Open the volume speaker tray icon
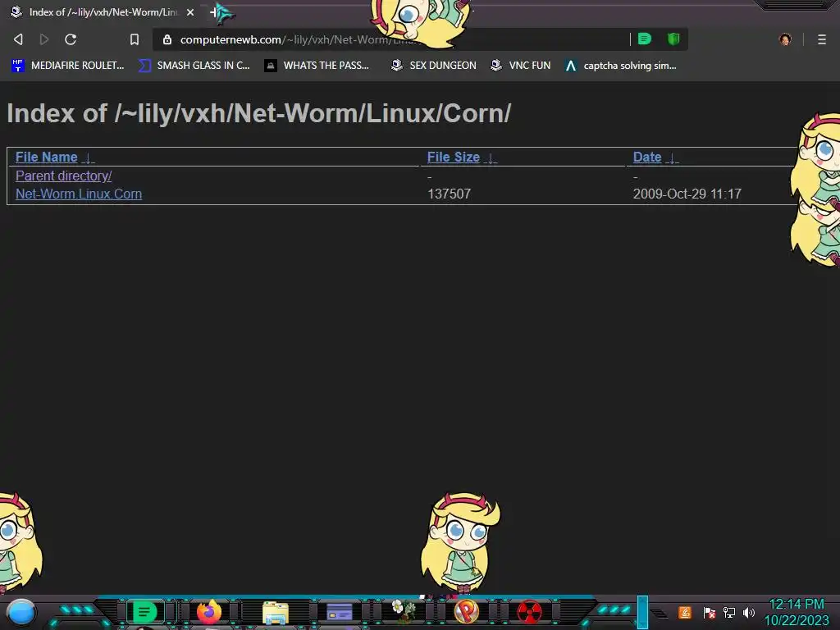The height and width of the screenshot is (630, 840). click(x=749, y=612)
